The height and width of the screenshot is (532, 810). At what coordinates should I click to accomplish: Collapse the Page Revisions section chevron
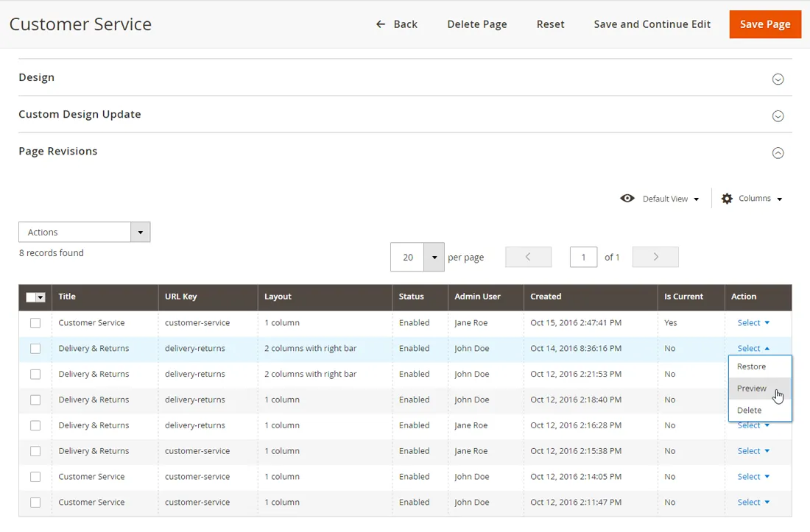click(778, 153)
